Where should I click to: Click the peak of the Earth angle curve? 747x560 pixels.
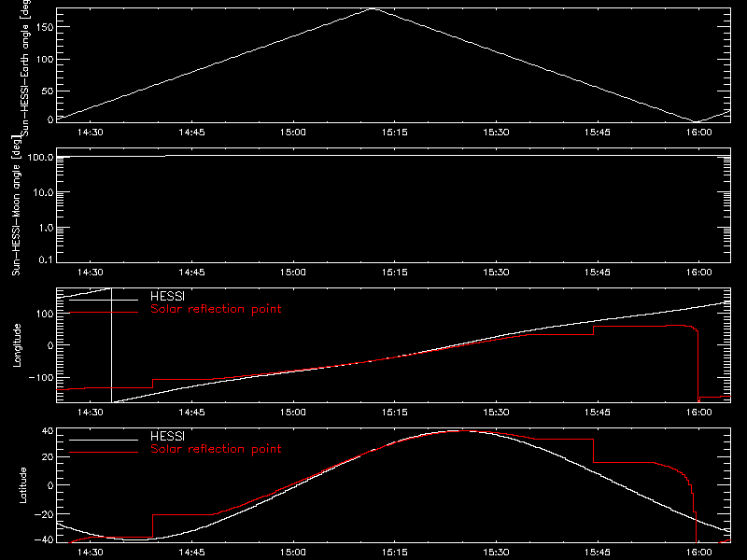click(x=373, y=8)
